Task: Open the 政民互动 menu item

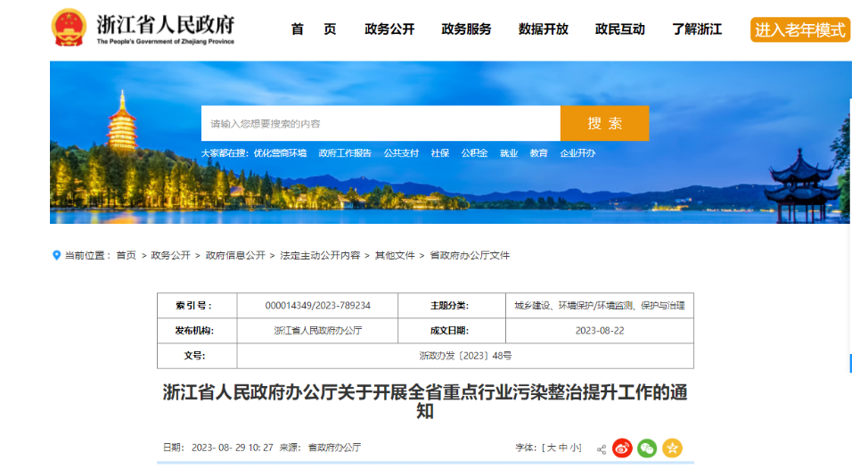Action: pos(619,29)
